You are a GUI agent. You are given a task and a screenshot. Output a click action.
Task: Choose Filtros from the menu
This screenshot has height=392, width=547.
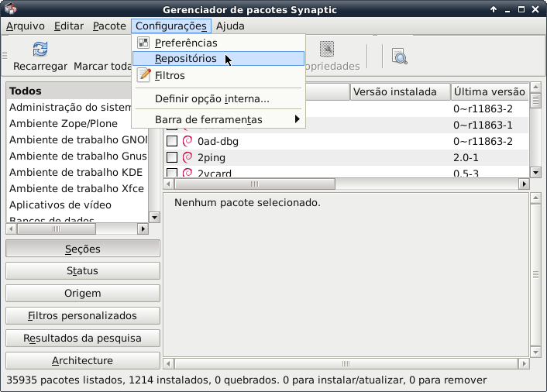[x=218, y=75]
